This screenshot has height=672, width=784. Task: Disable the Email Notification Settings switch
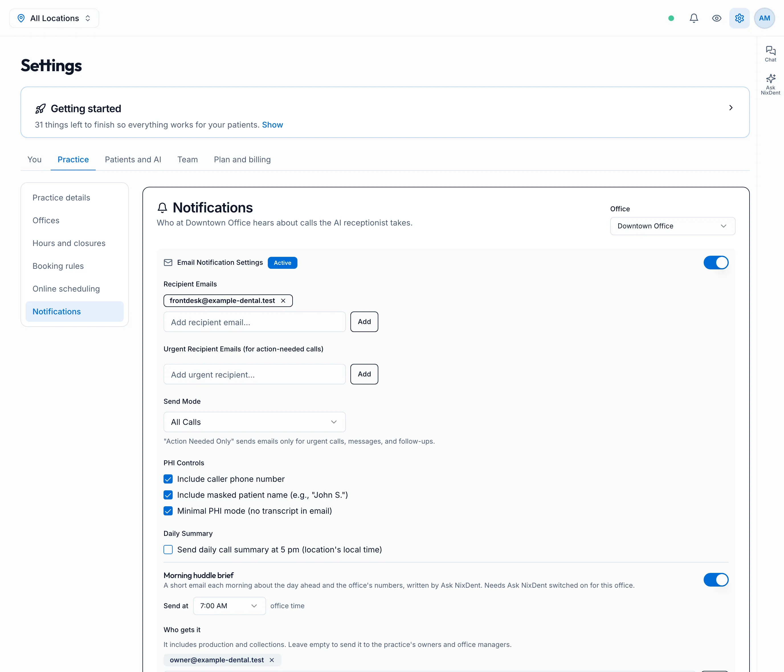716,263
